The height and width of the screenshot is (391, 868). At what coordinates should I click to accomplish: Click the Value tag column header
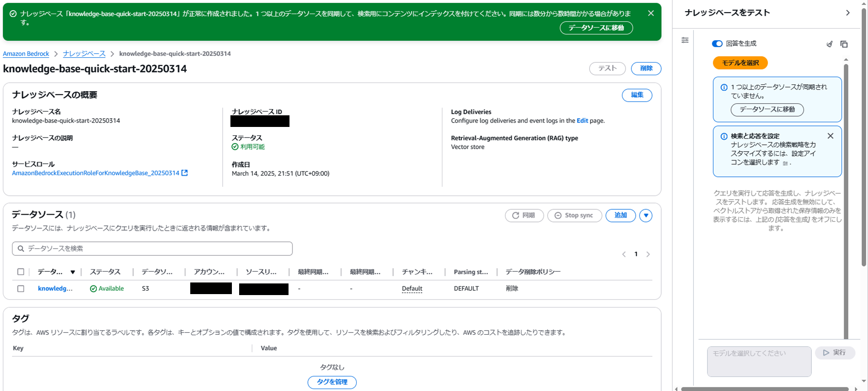[x=269, y=348]
